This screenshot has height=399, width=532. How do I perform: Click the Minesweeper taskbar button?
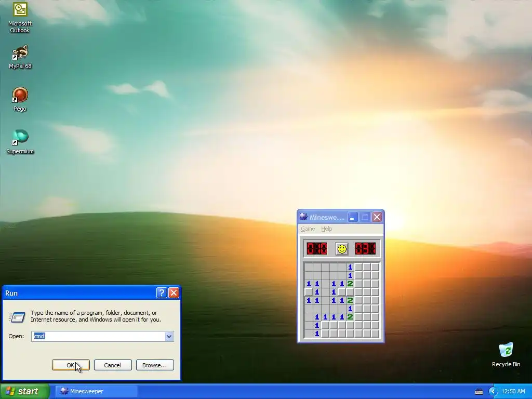point(97,392)
